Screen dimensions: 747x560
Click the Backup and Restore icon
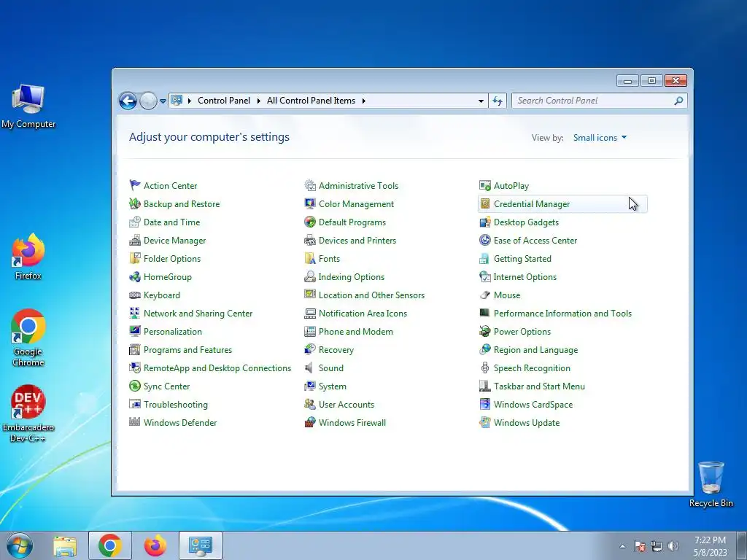click(135, 203)
